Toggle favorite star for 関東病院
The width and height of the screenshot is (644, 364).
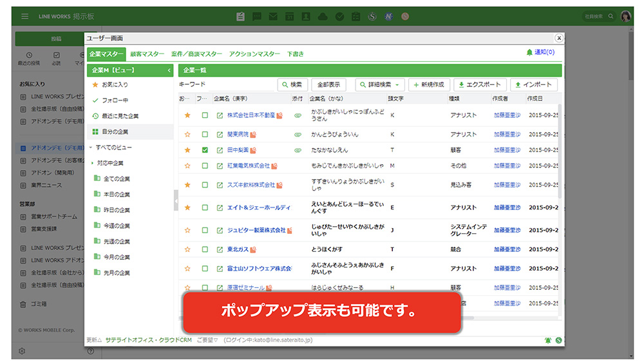coord(187,135)
